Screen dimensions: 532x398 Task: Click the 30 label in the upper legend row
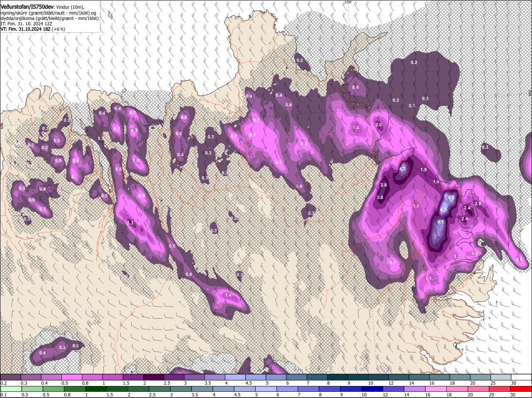click(514, 383)
